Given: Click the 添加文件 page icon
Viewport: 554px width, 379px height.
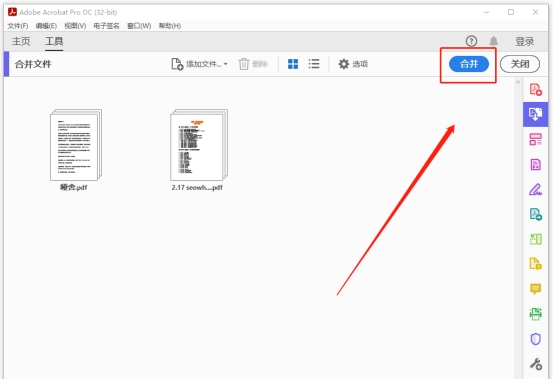Looking at the screenshot, I should tap(177, 64).
